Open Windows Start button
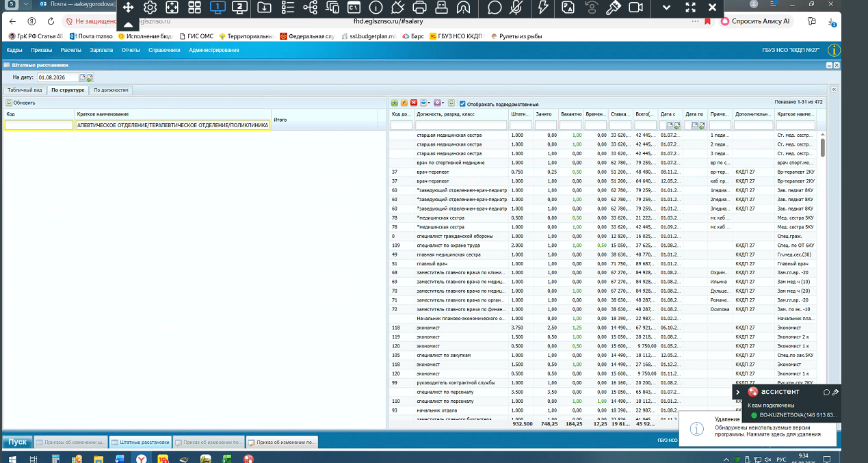Screen dimensions: 868x463 tap(11, 458)
